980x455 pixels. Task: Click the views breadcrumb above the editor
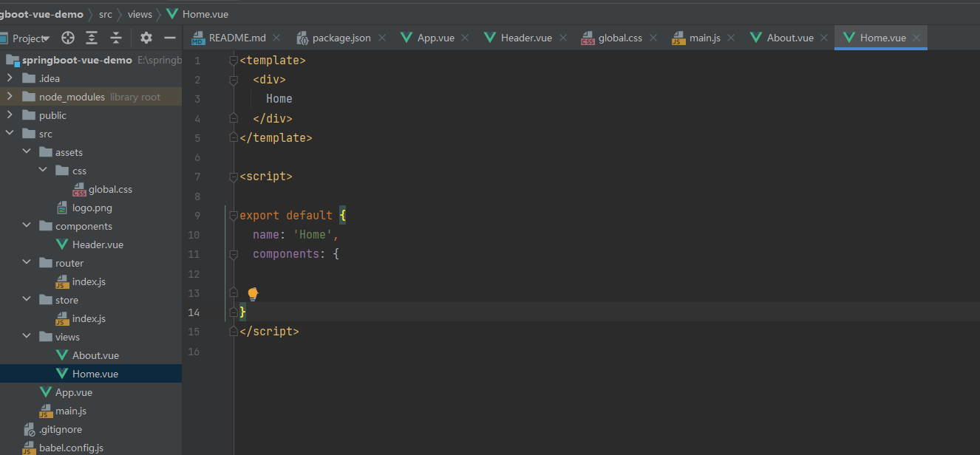140,13
